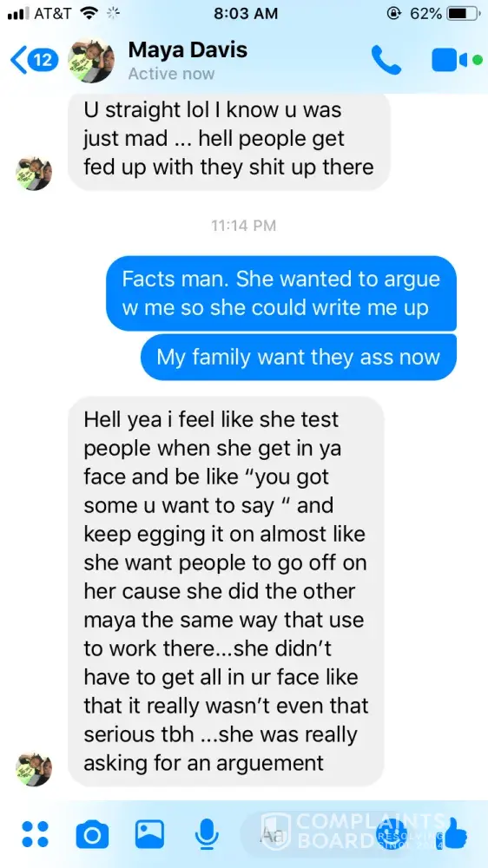
Task: Select the 'Hell yea i feel like' message
Action: [x=226, y=591]
